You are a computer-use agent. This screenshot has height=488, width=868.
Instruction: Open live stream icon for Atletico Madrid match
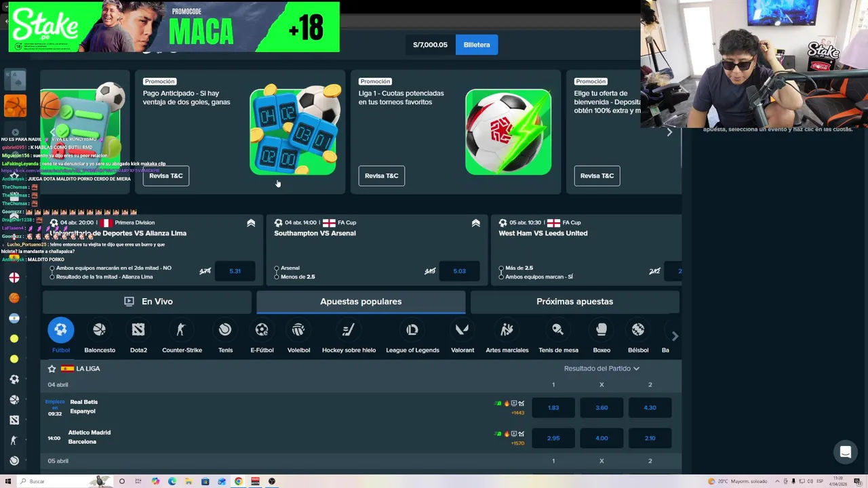pos(513,434)
